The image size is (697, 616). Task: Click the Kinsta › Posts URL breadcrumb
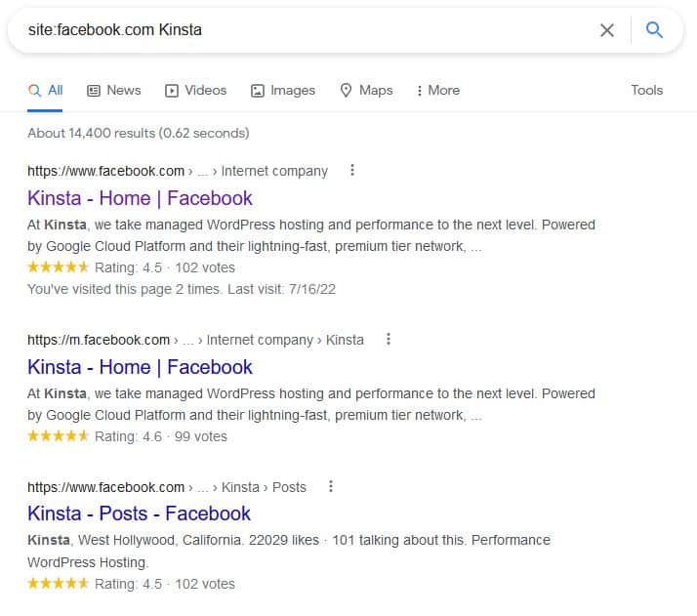pyautogui.click(x=264, y=487)
